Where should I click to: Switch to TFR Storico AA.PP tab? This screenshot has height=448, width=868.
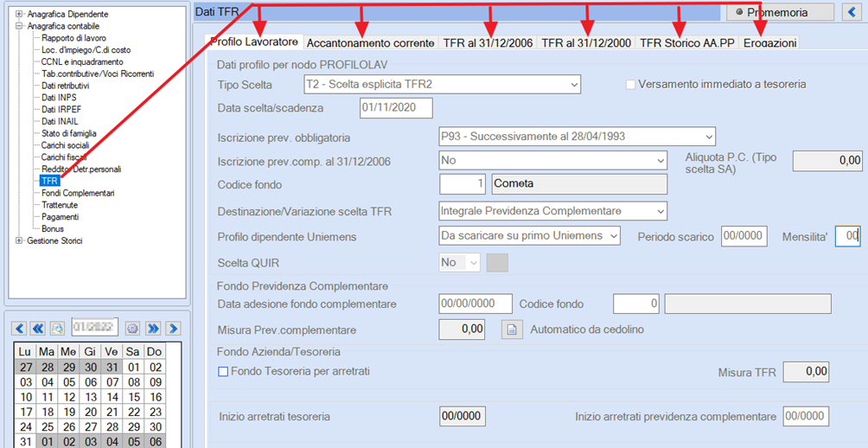click(x=686, y=43)
